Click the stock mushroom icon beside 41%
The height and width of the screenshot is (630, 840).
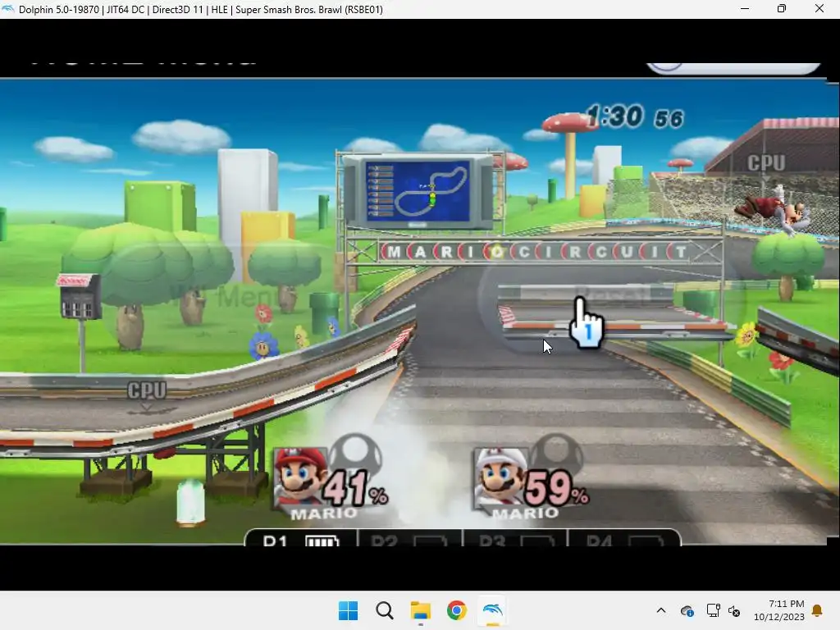coord(355,455)
